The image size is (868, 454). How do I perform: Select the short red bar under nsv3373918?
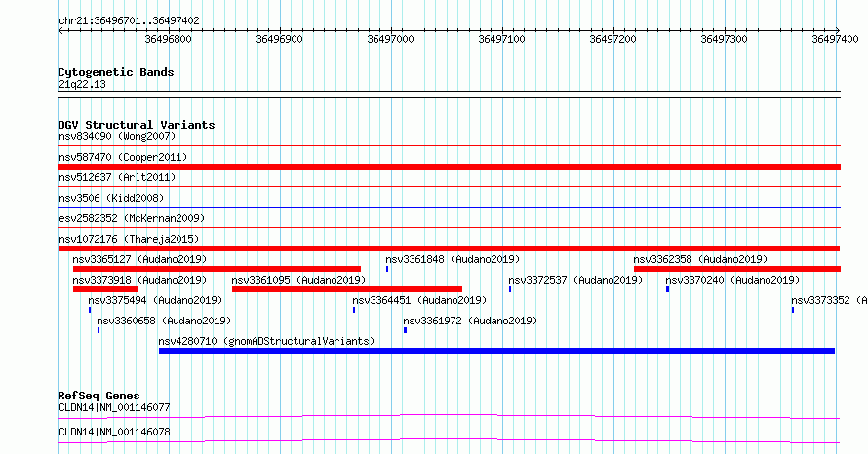(x=105, y=289)
